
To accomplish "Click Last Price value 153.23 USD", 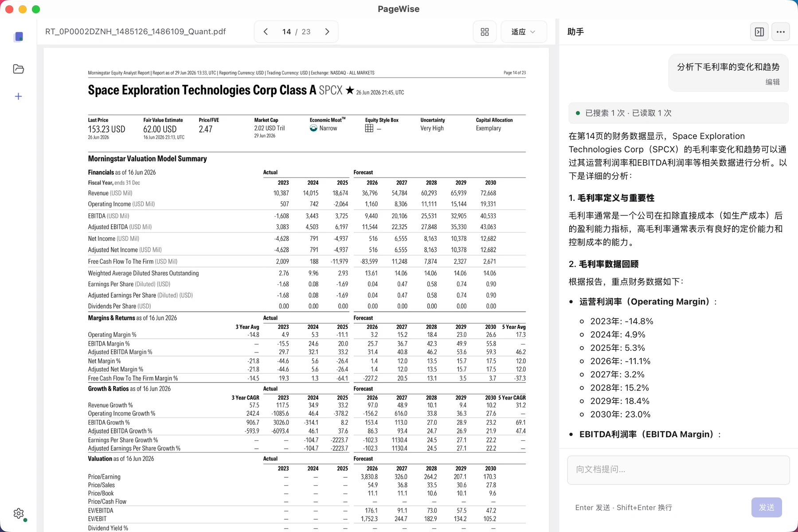I will coord(106,129).
